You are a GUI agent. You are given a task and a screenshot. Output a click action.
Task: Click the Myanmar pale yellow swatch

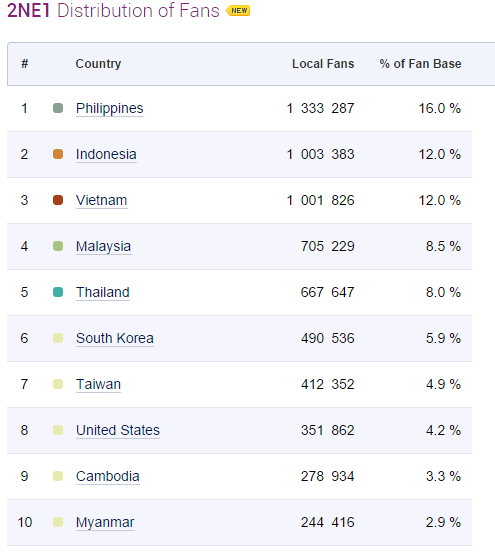[58, 522]
